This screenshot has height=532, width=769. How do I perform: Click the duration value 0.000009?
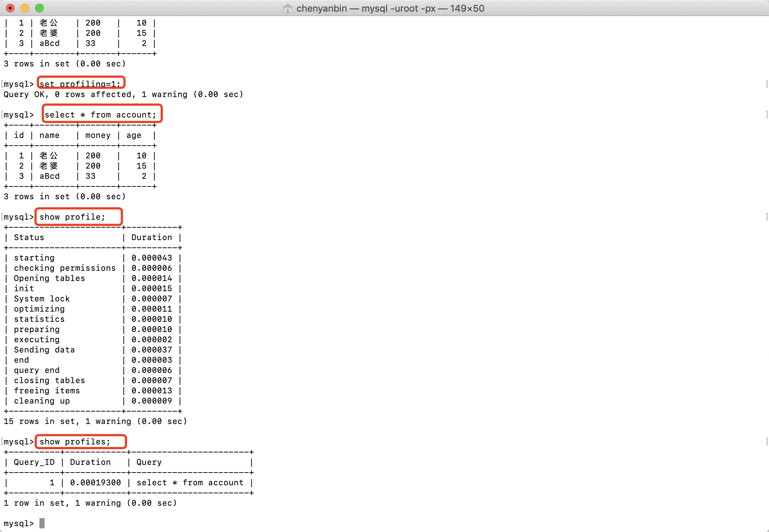(152, 401)
